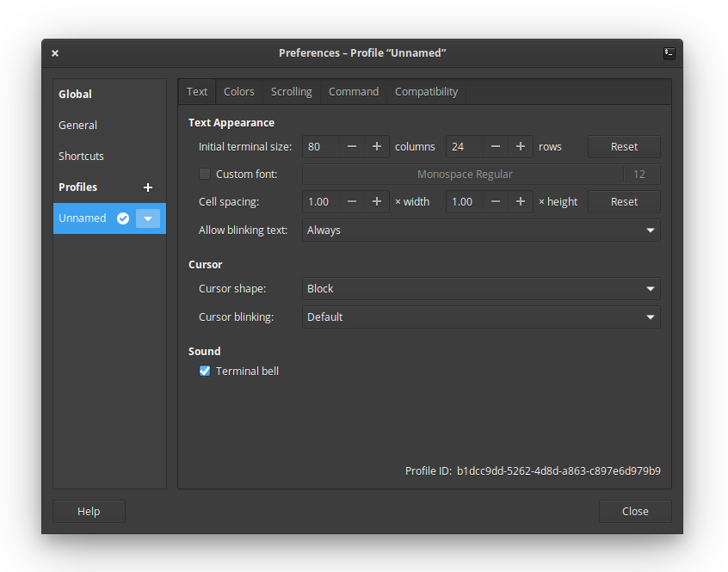Switch to the Scrolling tab

[x=291, y=91]
